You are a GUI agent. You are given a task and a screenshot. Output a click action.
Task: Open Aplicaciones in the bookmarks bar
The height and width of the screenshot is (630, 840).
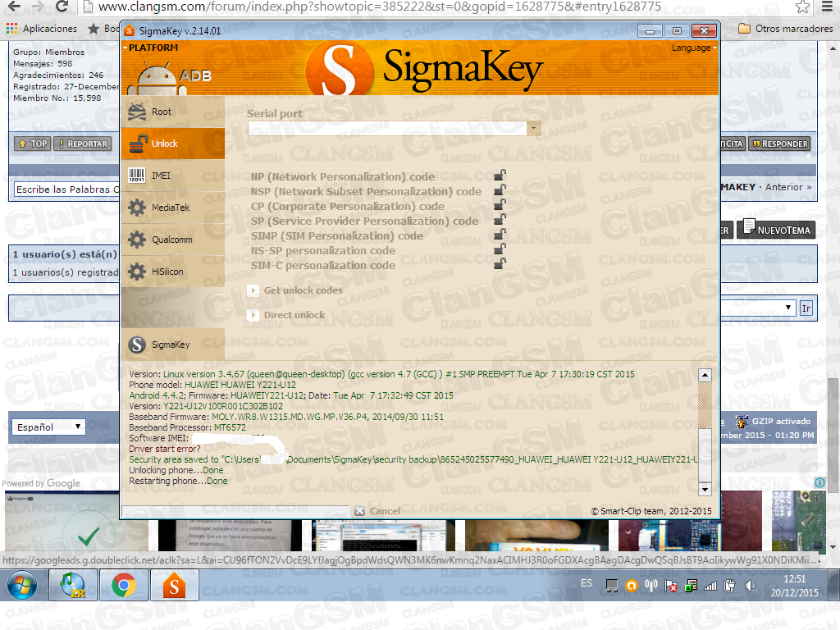coord(42,29)
